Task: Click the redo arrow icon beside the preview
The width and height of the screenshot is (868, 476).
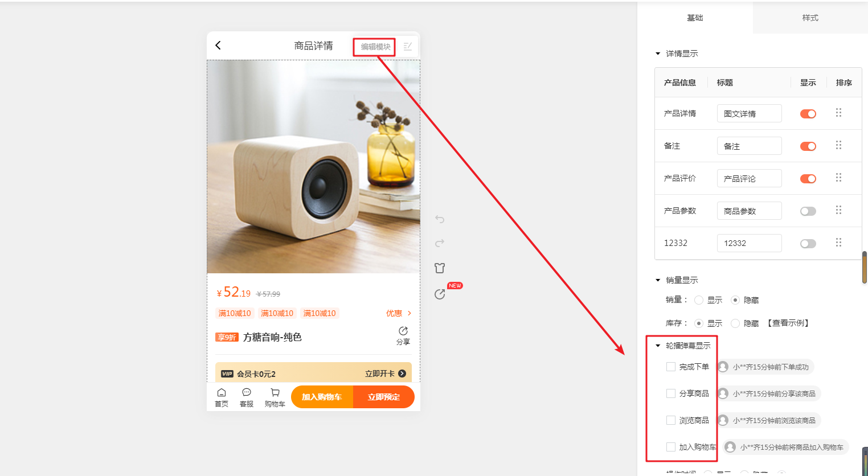Action: coord(440,243)
